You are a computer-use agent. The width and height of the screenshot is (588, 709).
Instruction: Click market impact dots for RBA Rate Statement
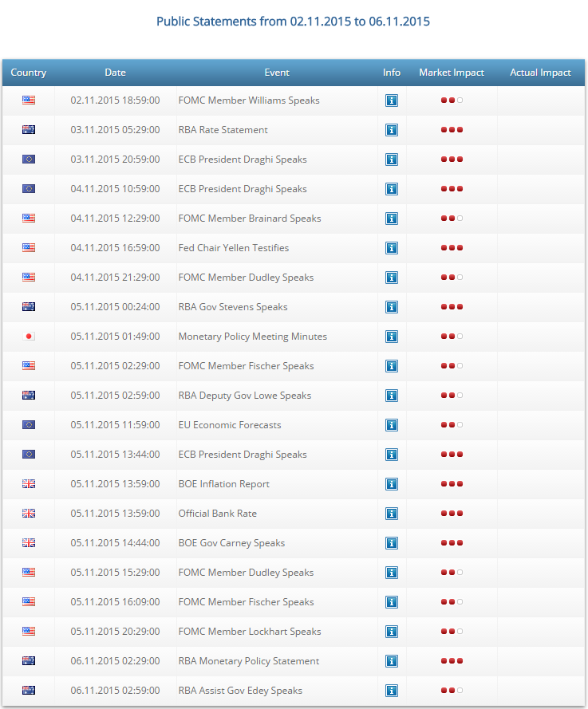452,130
